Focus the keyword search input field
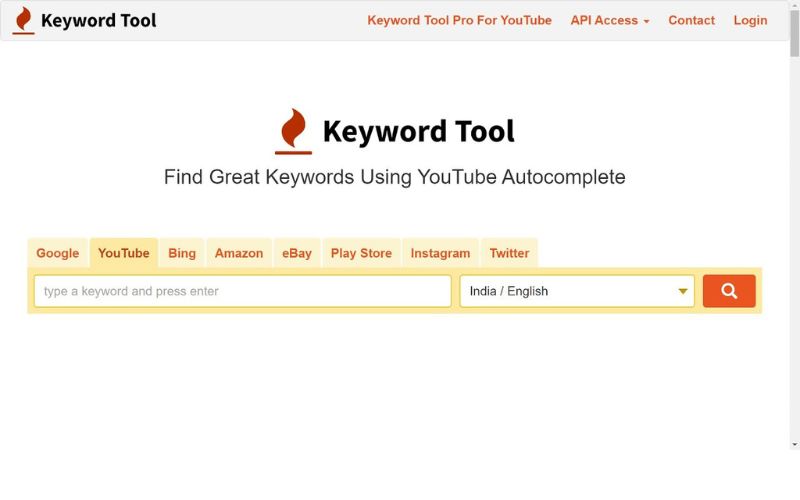Image resolution: width=800 pixels, height=500 pixels. [242, 291]
